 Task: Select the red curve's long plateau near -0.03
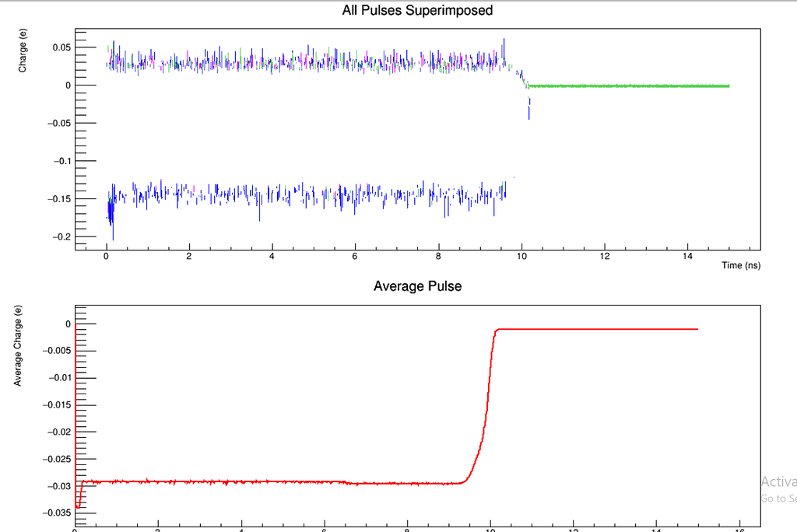pos(272,482)
